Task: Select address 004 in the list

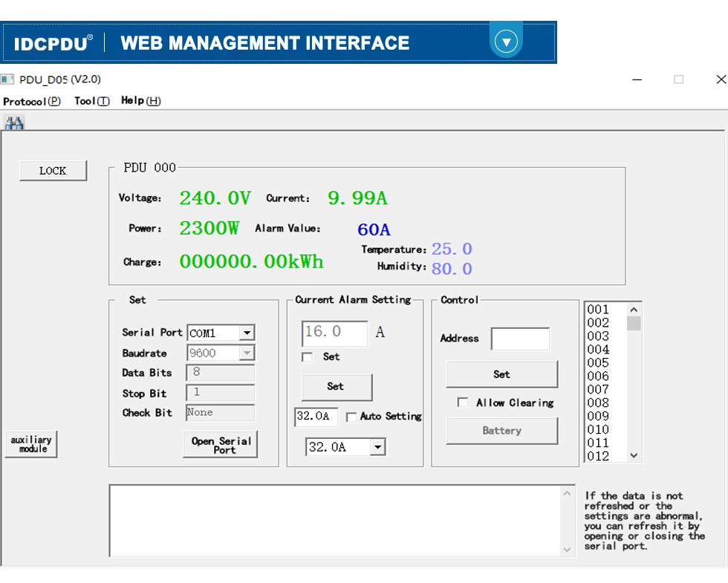Action: pyautogui.click(x=598, y=350)
